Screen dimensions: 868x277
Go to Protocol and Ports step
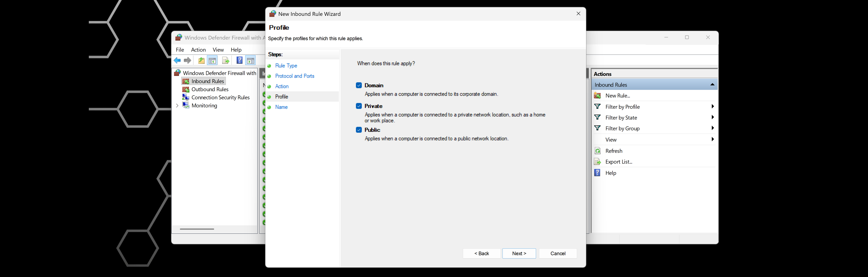pos(295,76)
